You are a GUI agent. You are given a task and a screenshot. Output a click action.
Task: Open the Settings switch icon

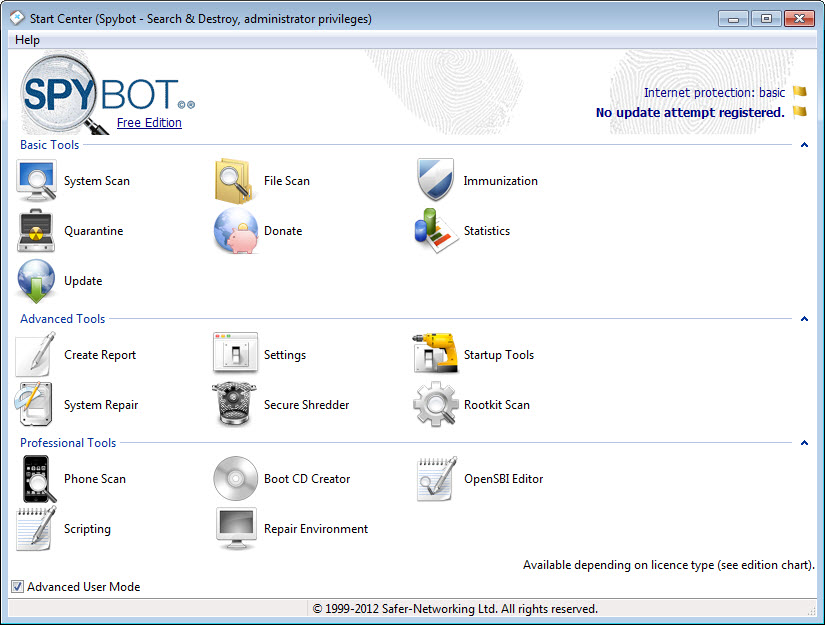pyautogui.click(x=235, y=353)
